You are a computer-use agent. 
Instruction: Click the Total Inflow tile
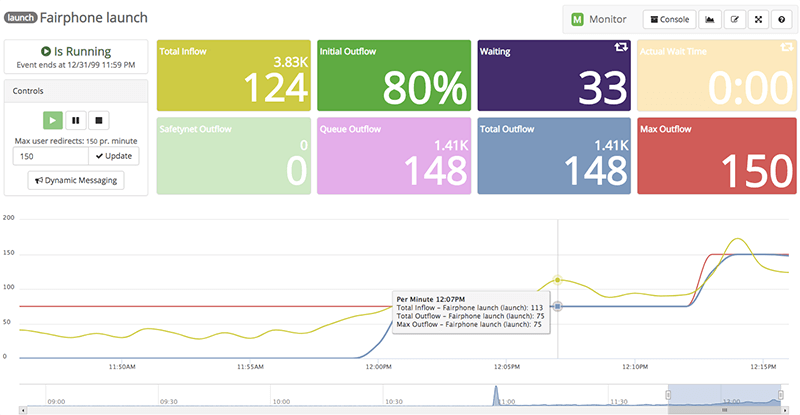click(234, 76)
